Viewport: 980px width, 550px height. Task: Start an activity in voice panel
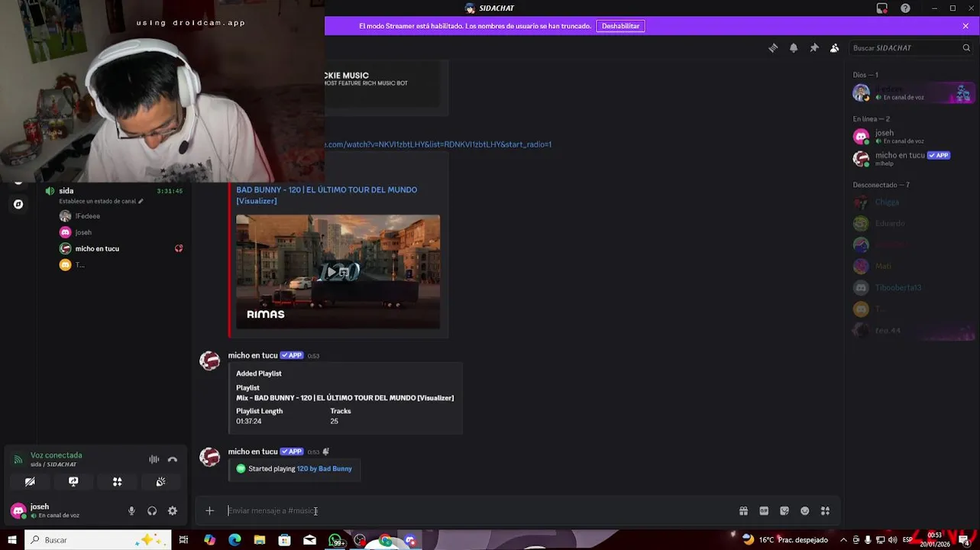click(x=117, y=482)
